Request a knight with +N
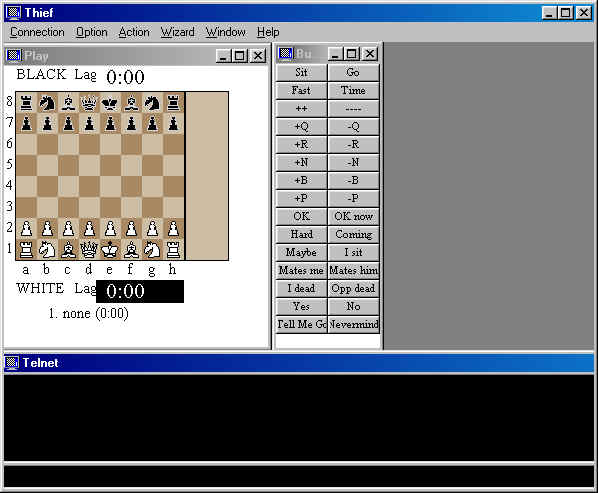 [301, 162]
